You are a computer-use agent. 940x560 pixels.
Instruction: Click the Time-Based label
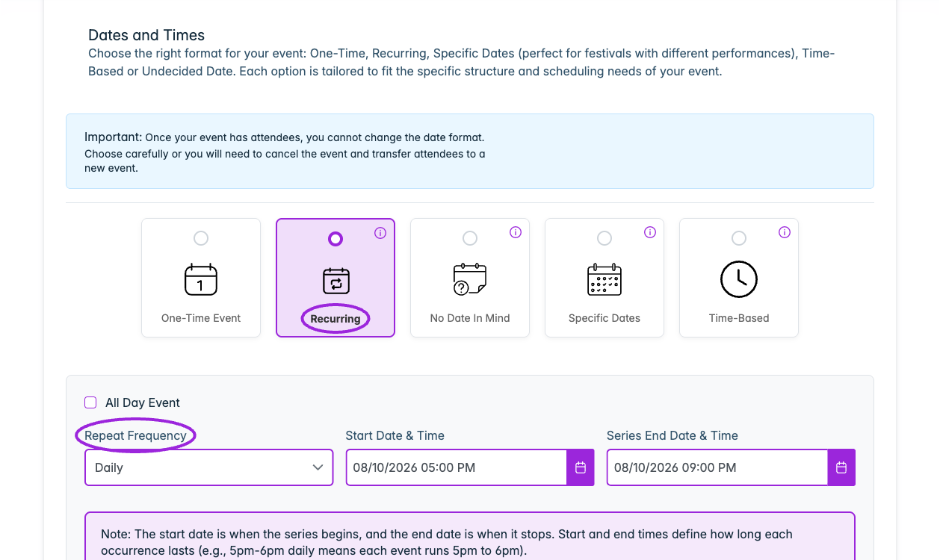(x=739, y=318)
